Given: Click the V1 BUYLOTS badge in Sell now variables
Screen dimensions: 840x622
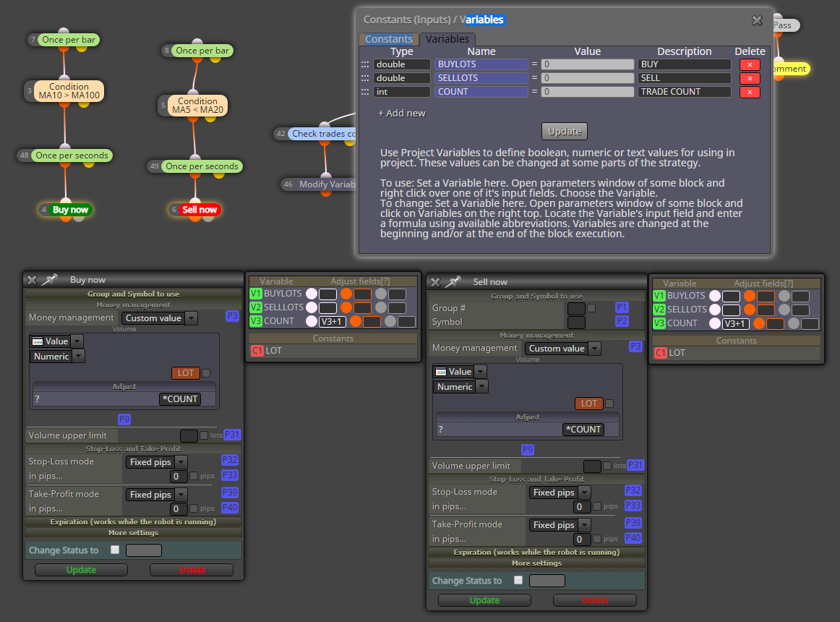Looking at the screenshot, I should pos(659,295).
